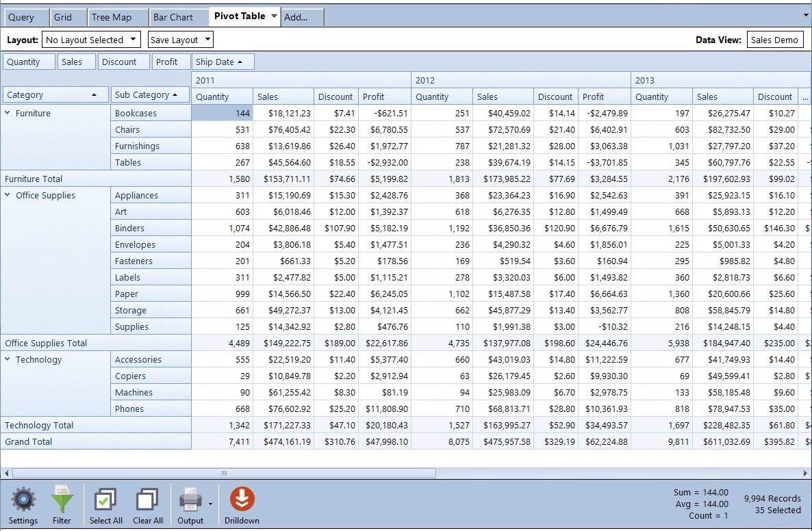Viewport: 812px width, 531px height.
Task: Switch to the Bar Chart tab
Action: [173, 17]
